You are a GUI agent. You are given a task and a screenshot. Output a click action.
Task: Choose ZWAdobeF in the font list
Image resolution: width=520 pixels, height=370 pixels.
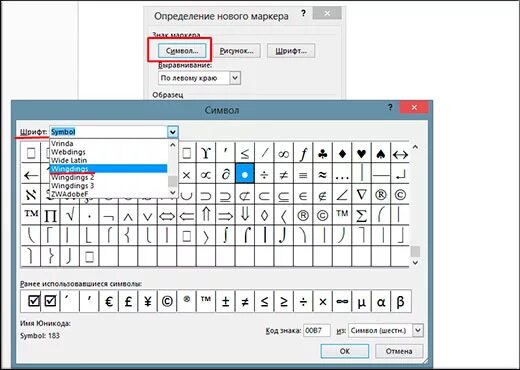click(x=109, y=194)
